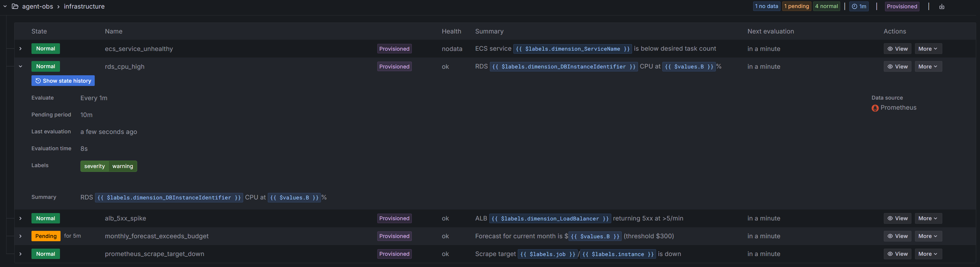Open More menu for ecs_service_unhealthy
The width and height of the screenshot is (980, 267).
point(928,49)
